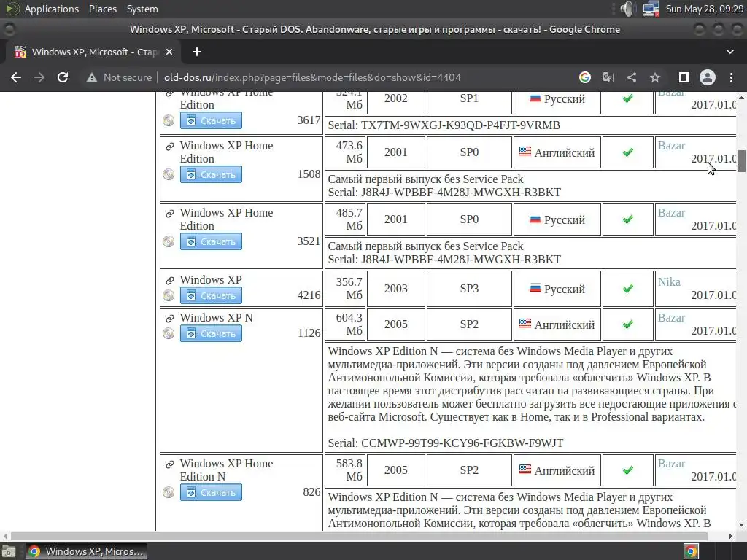Click the address bar URL old-dos.ru
This screenshot has height=560, width=747.
tap(312, 77)
